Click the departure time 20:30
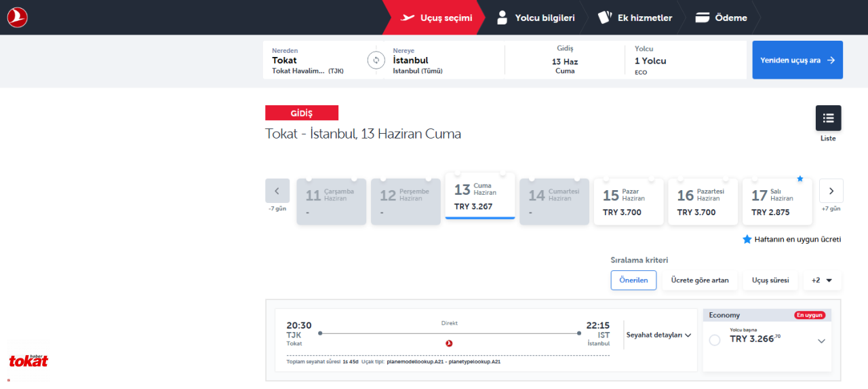 point(299,325)
